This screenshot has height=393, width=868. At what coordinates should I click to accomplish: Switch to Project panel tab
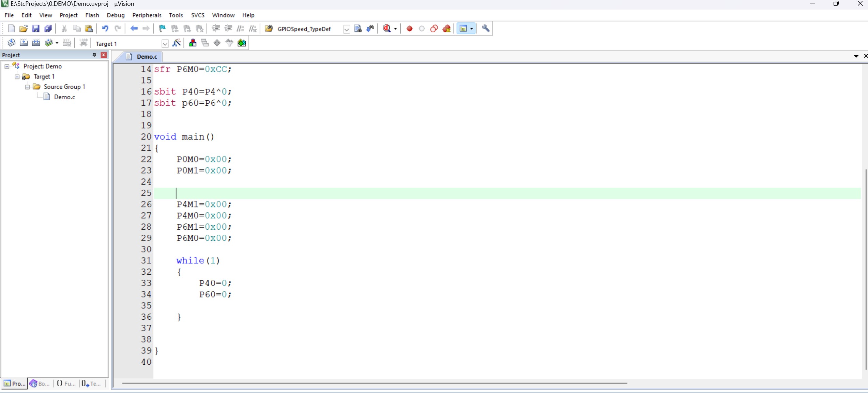click(x=14, y=384)
